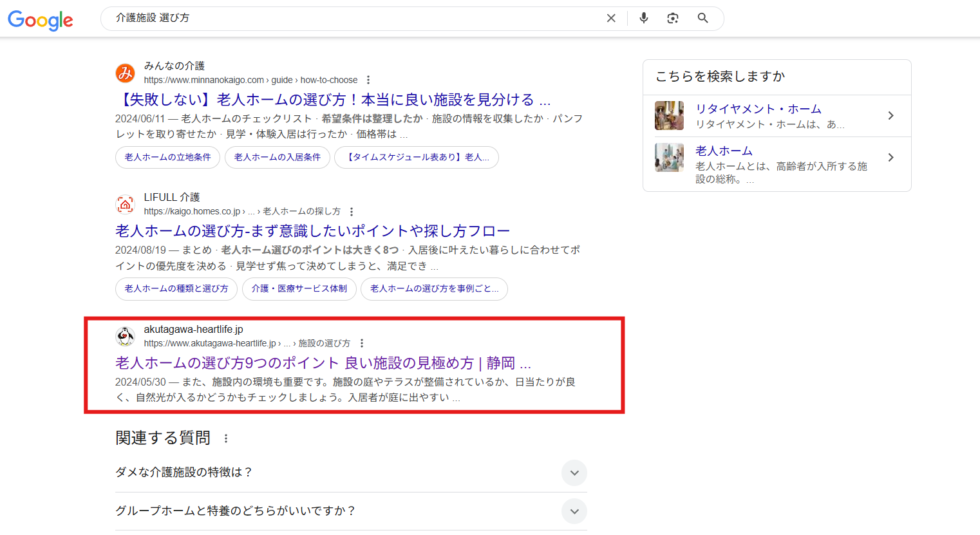Click the みんなの介護 site favicon
Image resolution: width=980 pixels, height=535 pixels.
125,73
